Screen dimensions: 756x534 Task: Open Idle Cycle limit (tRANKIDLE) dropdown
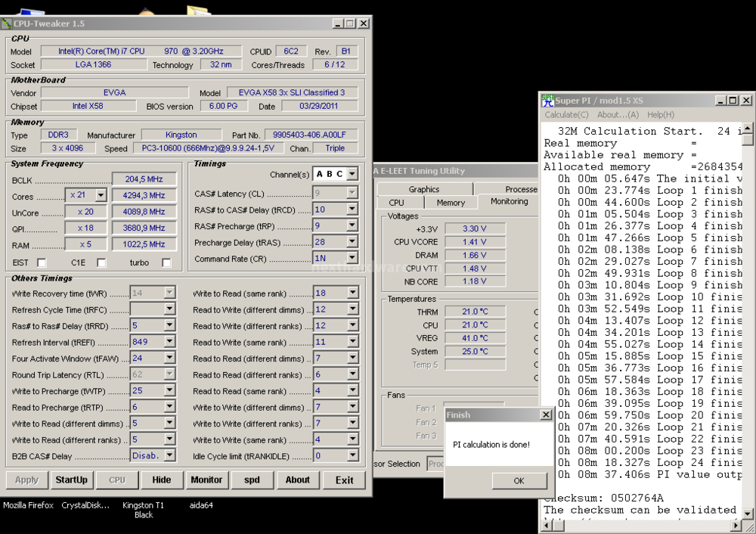352,456
